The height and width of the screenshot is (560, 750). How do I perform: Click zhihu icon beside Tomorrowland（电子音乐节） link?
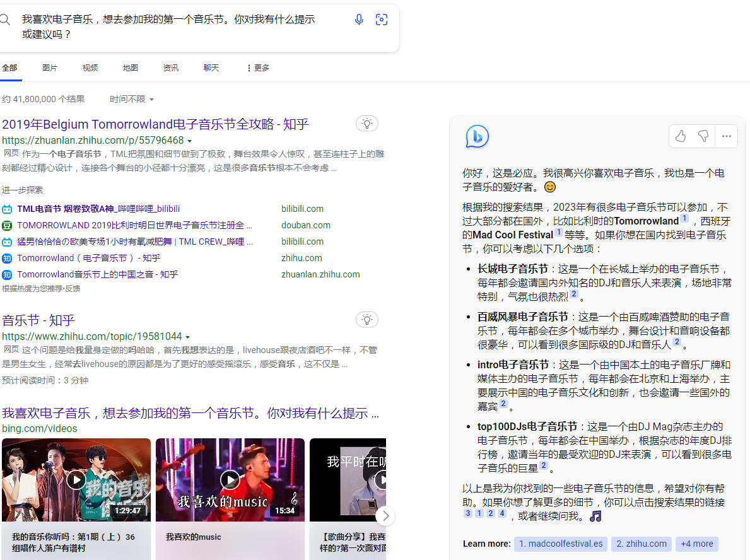coord(7,258)
